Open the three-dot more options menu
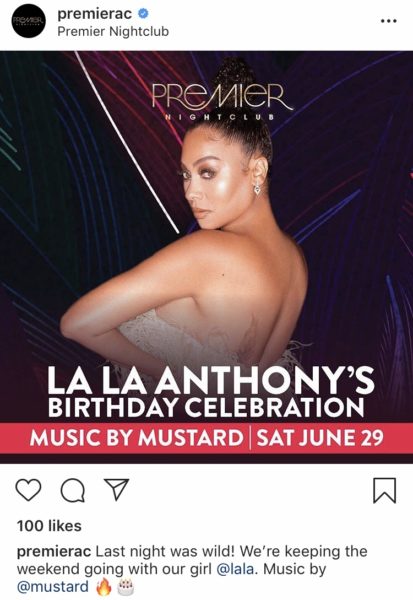Image resolution: width=413 pixels, height=600 pixels. tap(389, 21)
